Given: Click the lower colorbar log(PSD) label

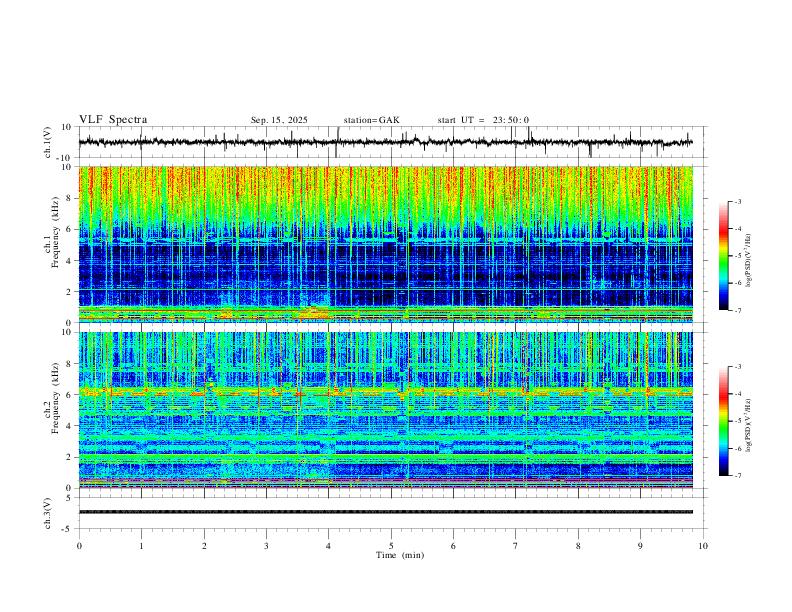Looking at the screenshot, I should coord(749,425).
